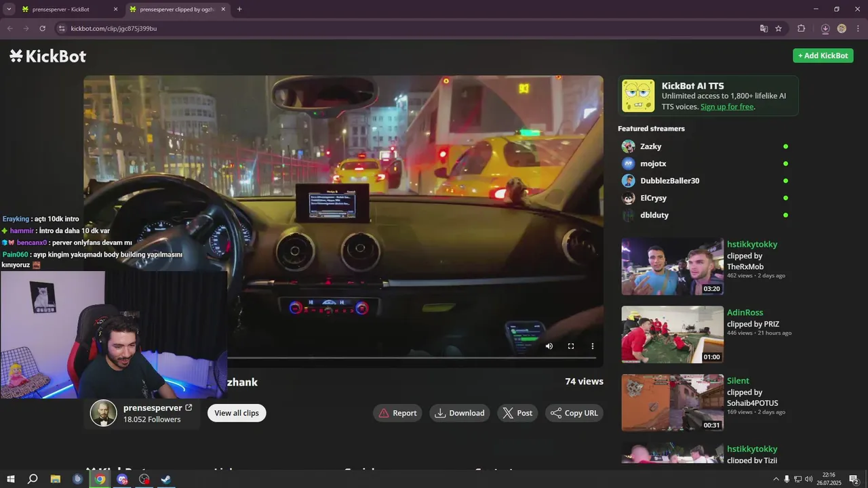
Task: Play the Silent clip thumbnail with 00:31 duration
Action: pos(673,403)
